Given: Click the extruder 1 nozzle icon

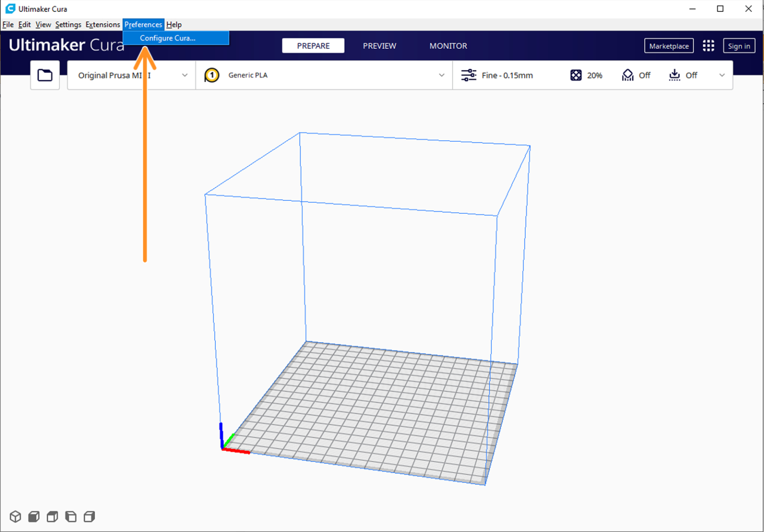Looking at the screenshot, I should point(211,75).
